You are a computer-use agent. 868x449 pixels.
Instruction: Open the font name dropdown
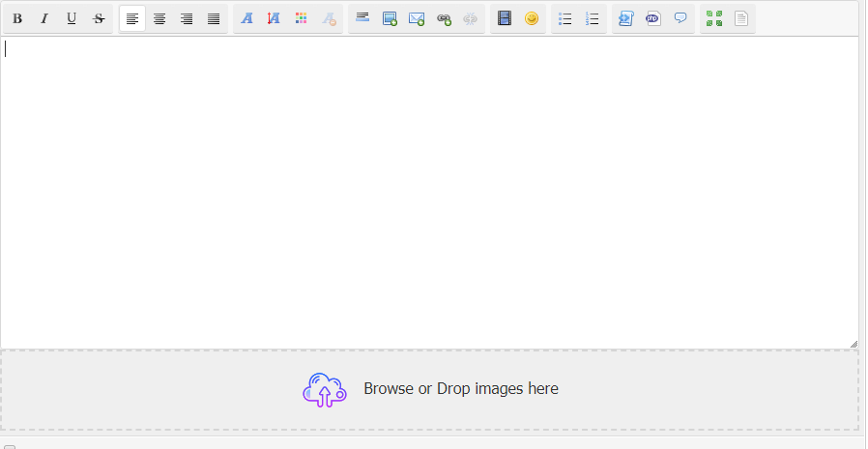(x=246, y=18)
